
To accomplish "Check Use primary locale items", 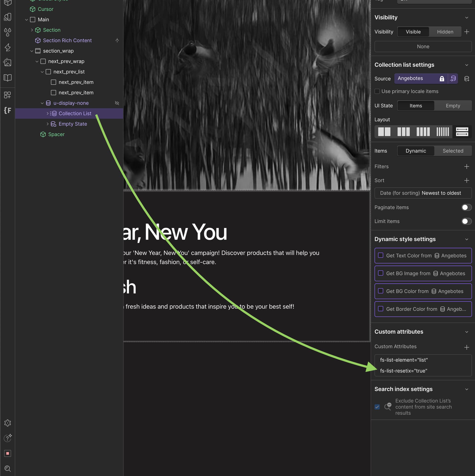I will tap(377, 91).
